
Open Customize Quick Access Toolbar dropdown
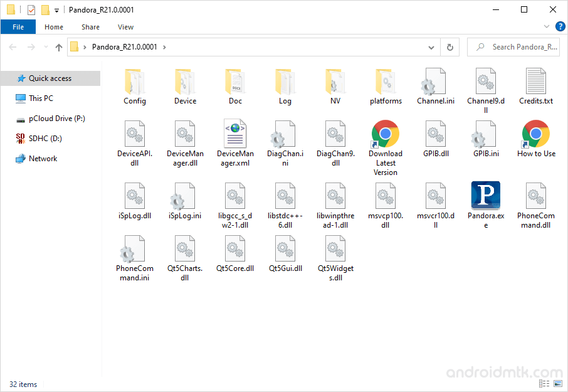point(56,10)
